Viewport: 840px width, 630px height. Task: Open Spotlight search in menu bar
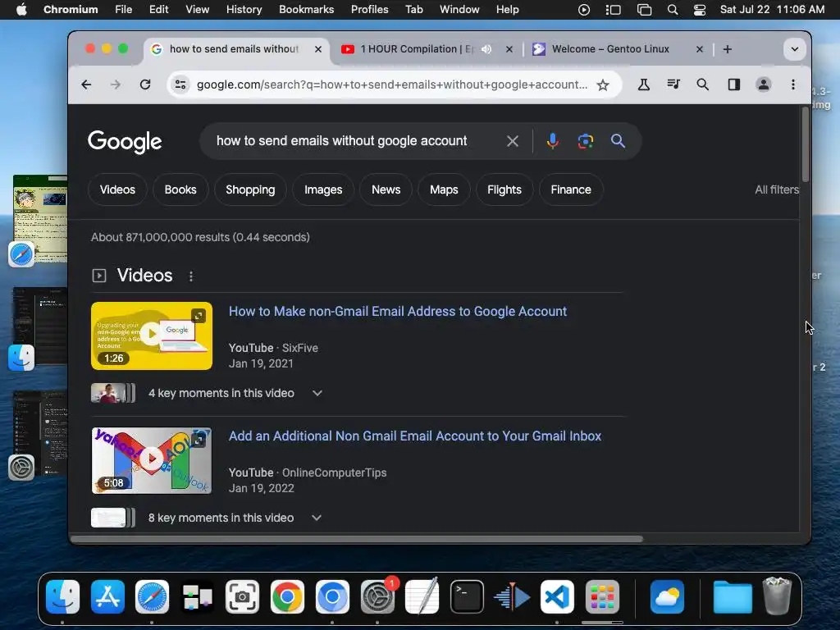coord(673,10)
